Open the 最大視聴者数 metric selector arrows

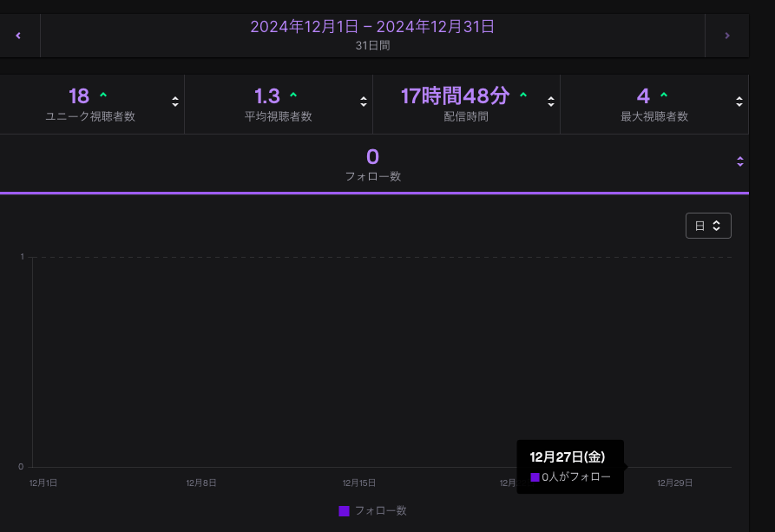coord(739,102)
